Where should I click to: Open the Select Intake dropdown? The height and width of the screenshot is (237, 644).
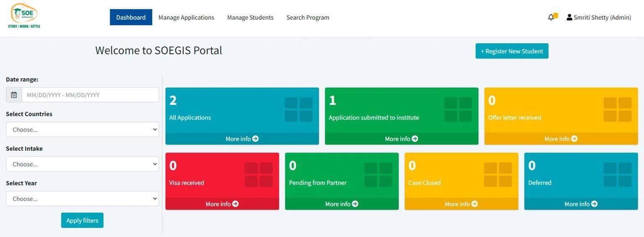pyautogui.click(x=82, y=164)
